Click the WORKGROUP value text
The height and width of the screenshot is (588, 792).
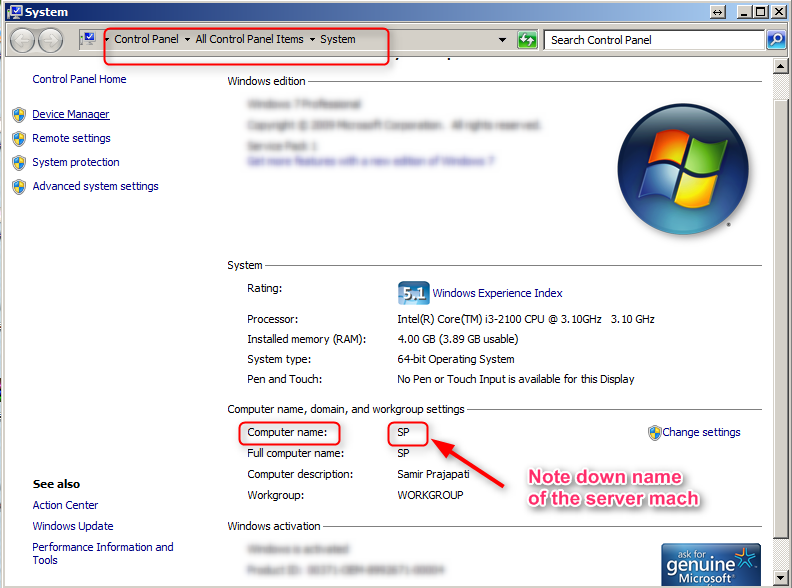430,495
